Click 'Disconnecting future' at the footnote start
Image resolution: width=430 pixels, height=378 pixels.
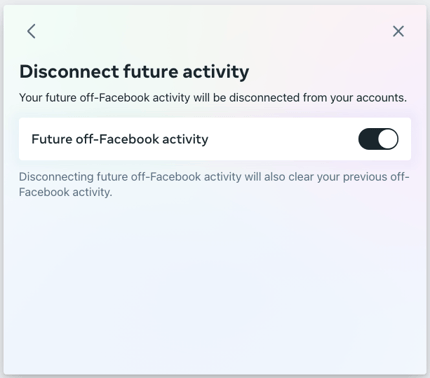56,177
